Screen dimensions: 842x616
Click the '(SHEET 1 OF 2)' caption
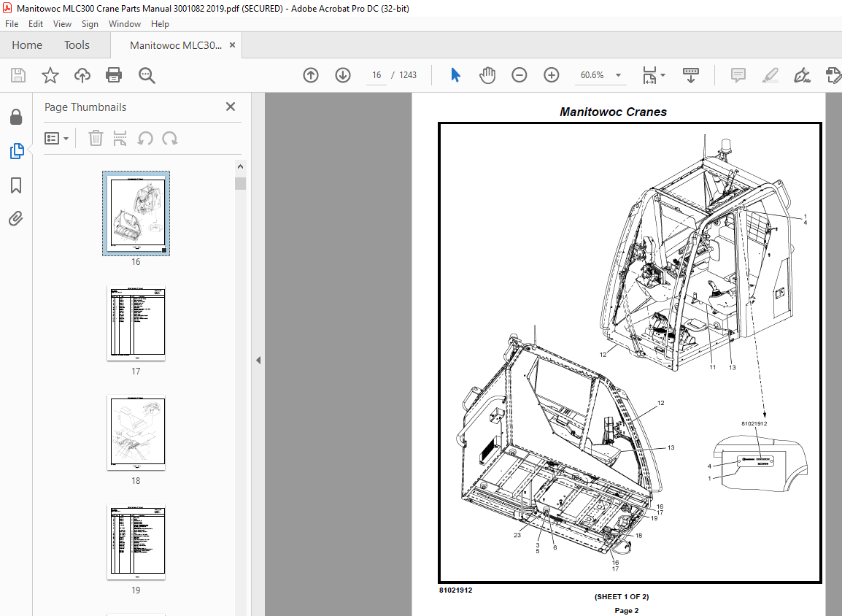pos(622,597)
